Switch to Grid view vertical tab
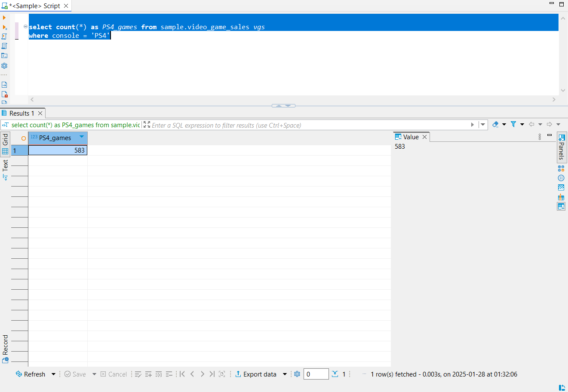The width and height of the screenshot is (568, 392). point(5,144)
